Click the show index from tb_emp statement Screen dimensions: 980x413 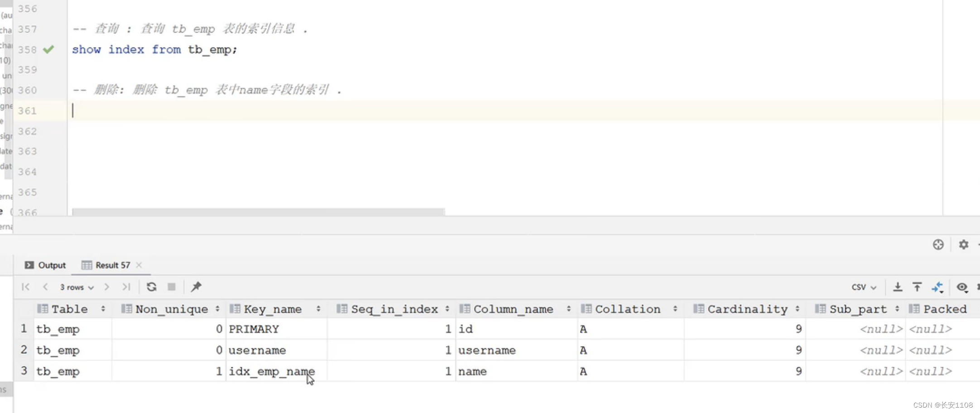[154, 49]
